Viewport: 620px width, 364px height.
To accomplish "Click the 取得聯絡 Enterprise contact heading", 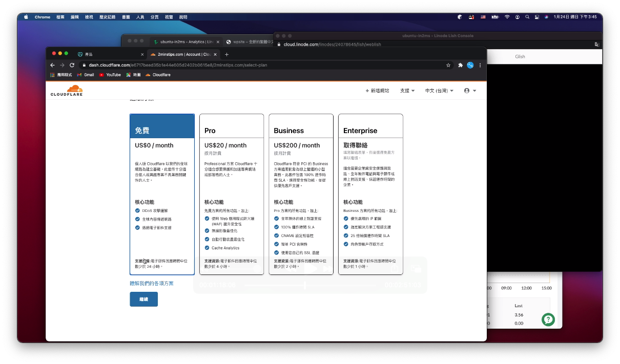I will (x=356, y=145).
